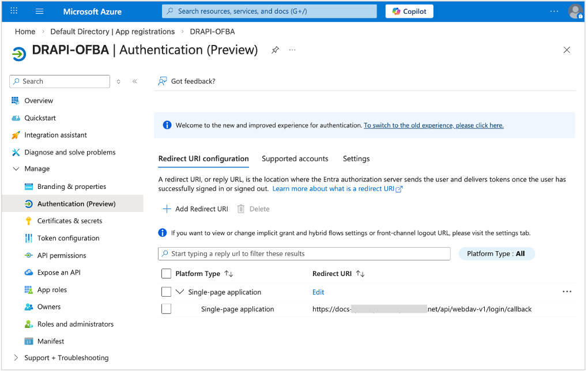Open the Platform Type : All filter
This screenshot has height=371, width=588.
pyautogui.click(x=496, y=253)
